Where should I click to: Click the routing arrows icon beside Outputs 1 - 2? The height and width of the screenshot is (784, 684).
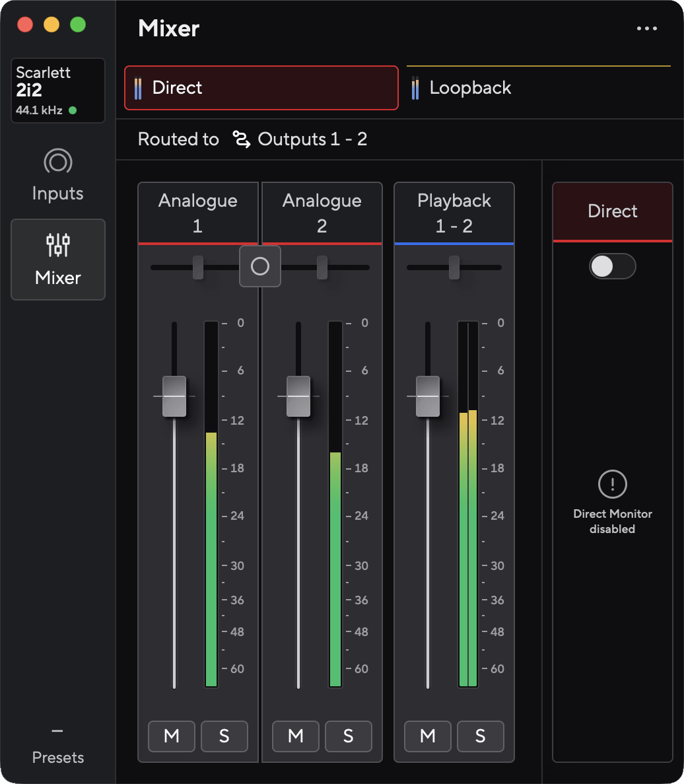(x=242, y=139)
